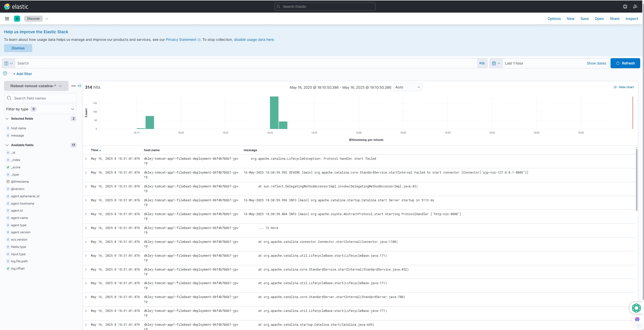
Task: Focus the KQL query search field
Action: pyautogui.click(x=246, y=63)
